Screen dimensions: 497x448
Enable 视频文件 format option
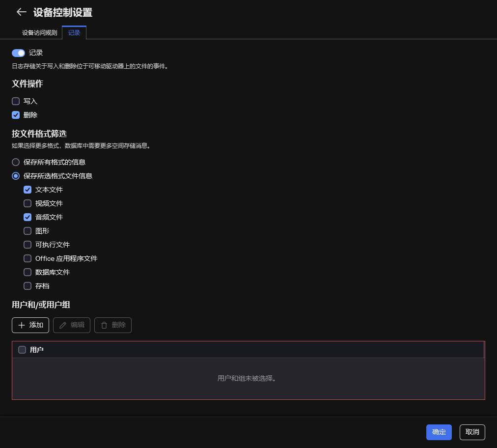(x=27, y=203)
